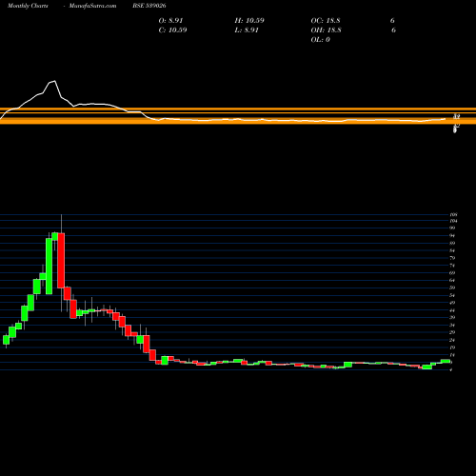Open the MunafaSutra.com label

click(x=92, y=6)
